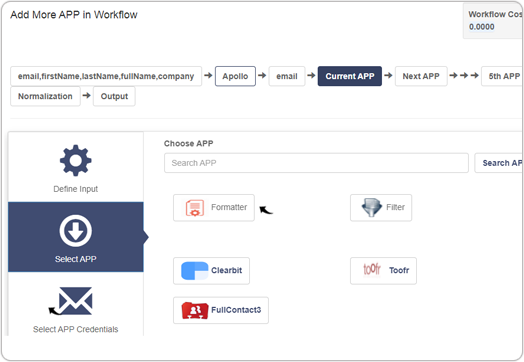Click the Add More APP in Workflow heading
Screen dimensions: 524x362
pyautogui.click(x=74, y=15)
